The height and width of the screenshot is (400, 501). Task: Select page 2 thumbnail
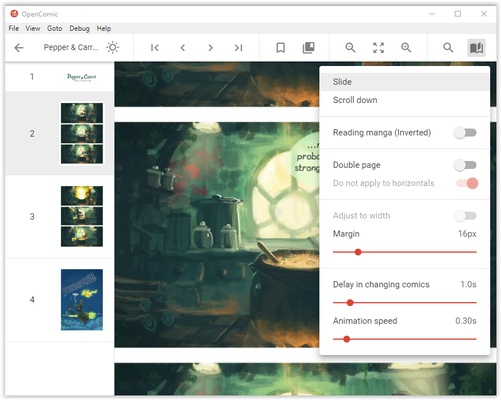click(82, 133)
